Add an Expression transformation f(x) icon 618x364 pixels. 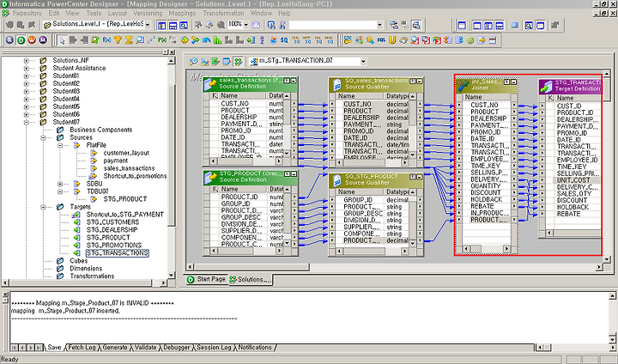point(106,39)
